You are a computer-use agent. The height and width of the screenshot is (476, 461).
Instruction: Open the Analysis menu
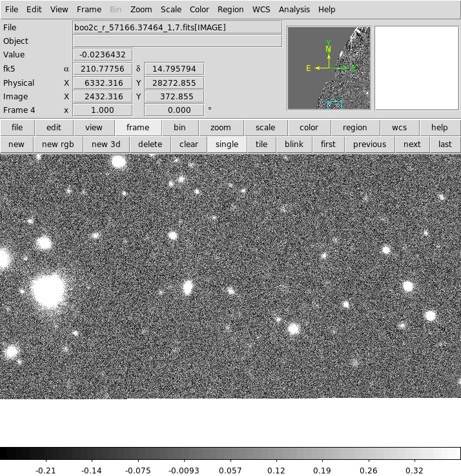(x=294, y=10)
